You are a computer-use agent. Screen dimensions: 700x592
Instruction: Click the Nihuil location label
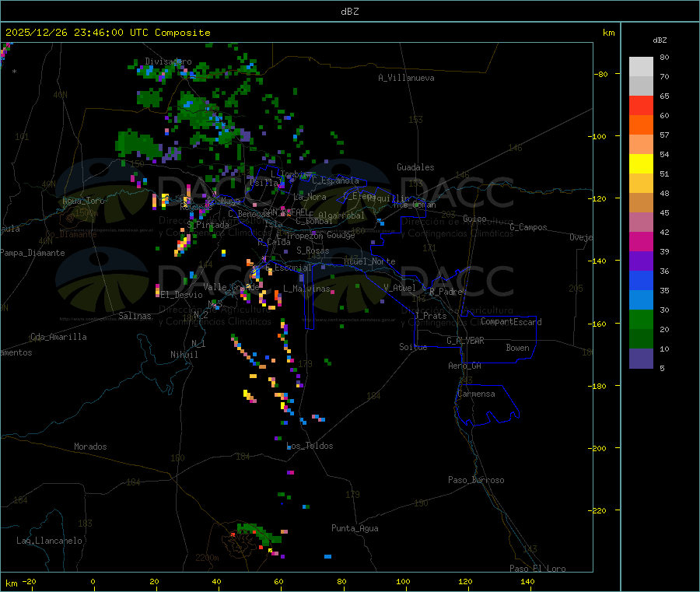[x=184, y=355]
